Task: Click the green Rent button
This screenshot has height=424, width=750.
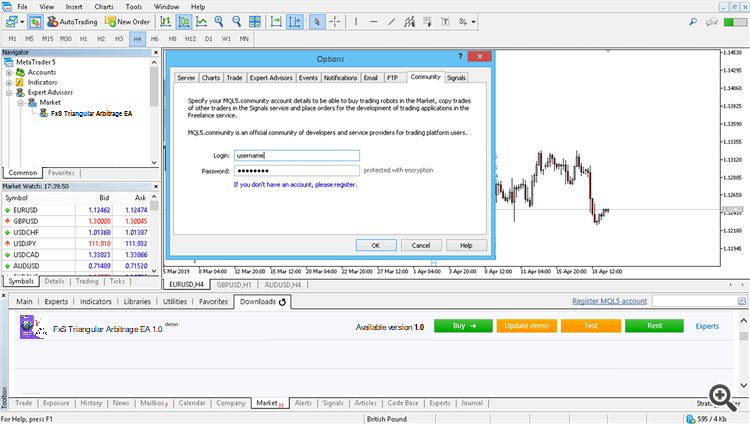Action: (x=654, y=325)
